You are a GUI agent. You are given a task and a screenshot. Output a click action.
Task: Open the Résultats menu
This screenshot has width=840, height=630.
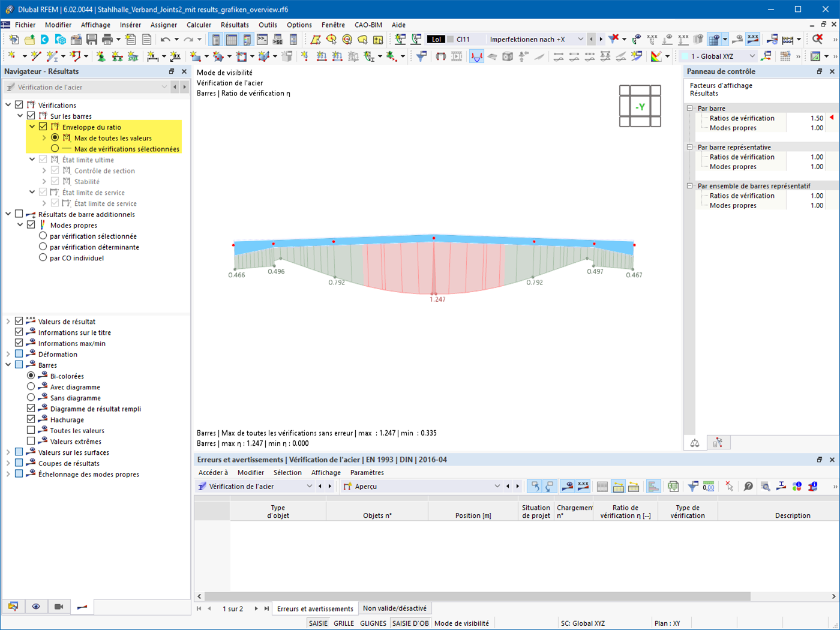[x=235, y=25]
